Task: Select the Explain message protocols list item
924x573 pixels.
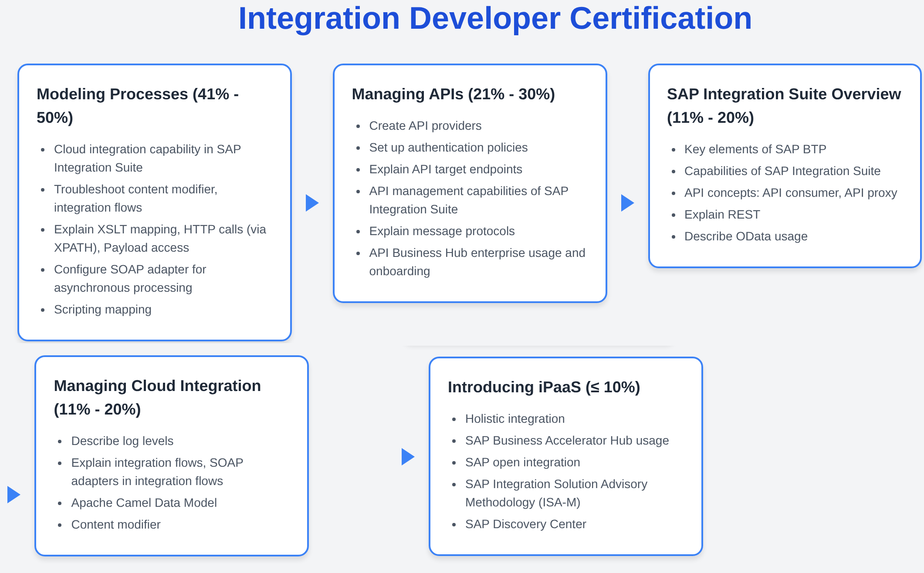Action: click(x=442, y=232)
